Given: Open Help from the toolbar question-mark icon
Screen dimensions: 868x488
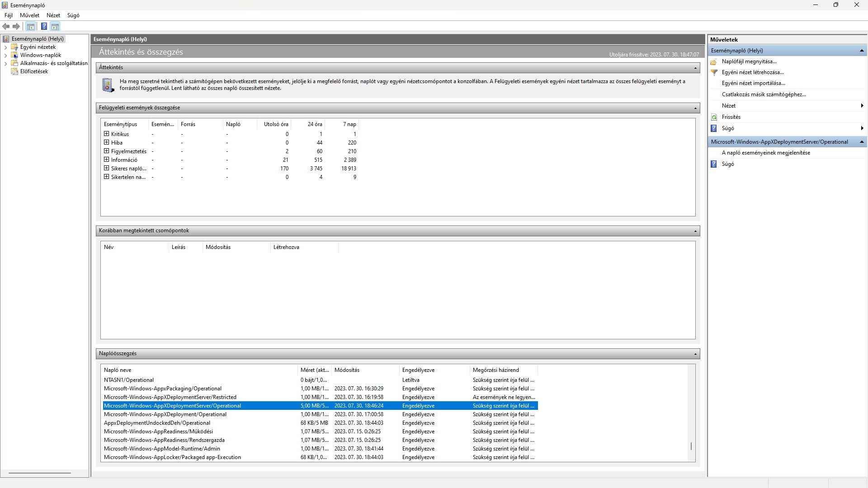Looking at the screenshot, I should click(44, 26).
